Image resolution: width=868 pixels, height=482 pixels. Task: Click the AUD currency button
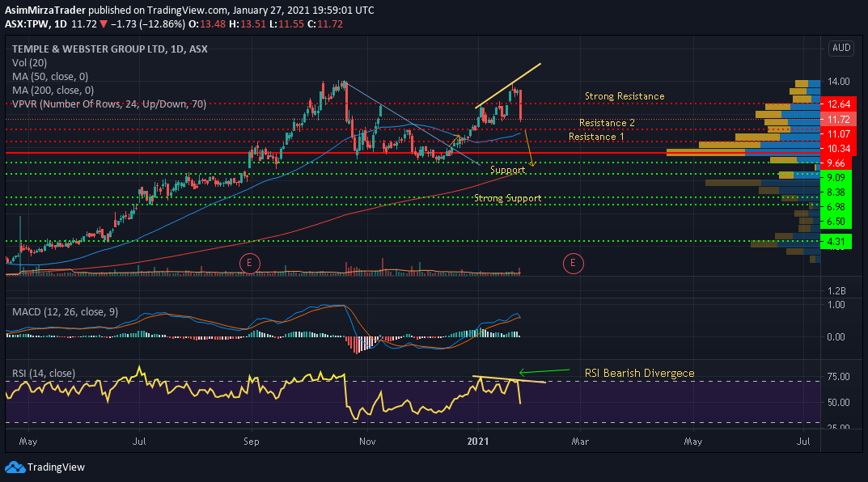click(x=841, y=48)
